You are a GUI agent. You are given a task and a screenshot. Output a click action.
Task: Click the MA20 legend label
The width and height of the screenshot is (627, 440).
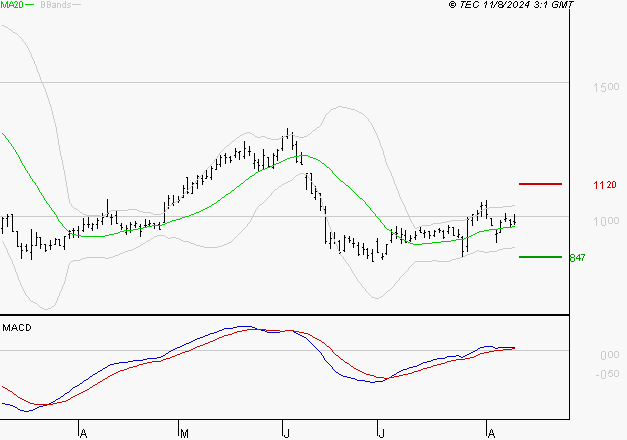(12, 5)
